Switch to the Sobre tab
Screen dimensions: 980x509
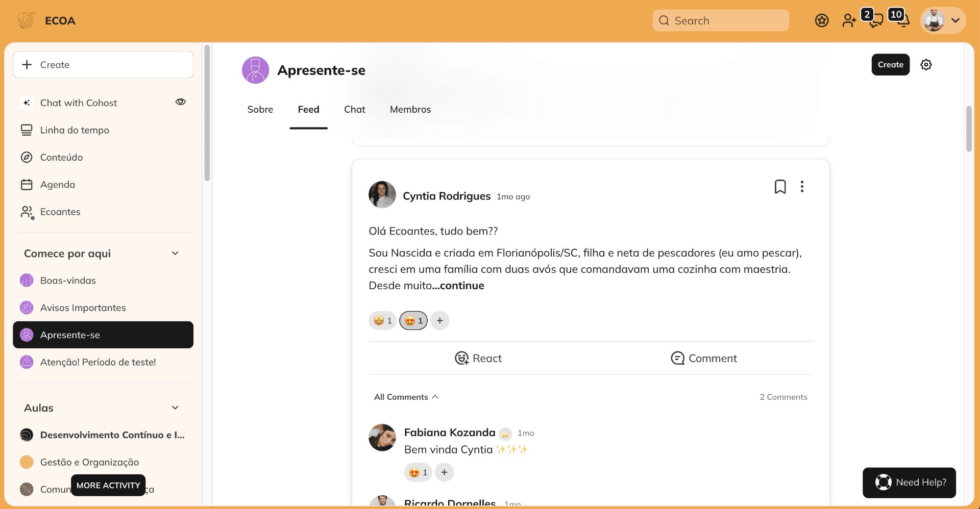[260, 110]
